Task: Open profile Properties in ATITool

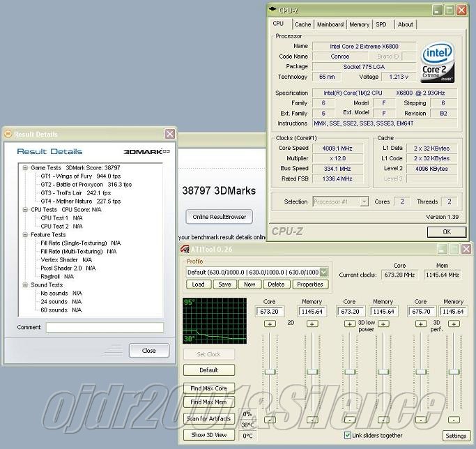Action: (310, 284)
